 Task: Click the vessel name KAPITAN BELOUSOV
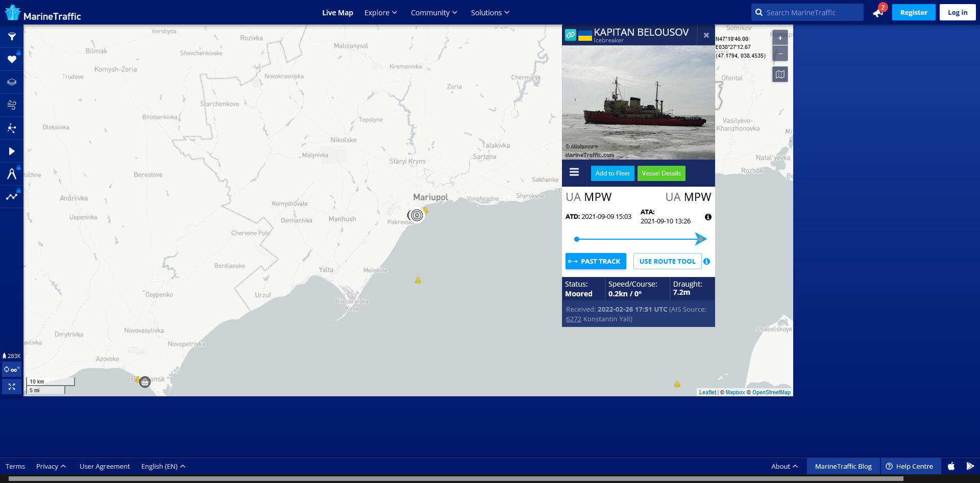point(641,32)
